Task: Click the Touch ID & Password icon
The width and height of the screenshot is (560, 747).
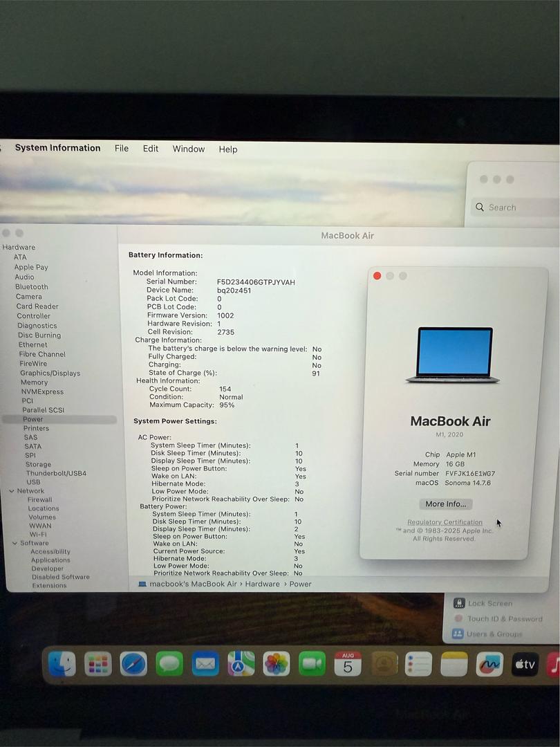Action: (x=458, y=618)
